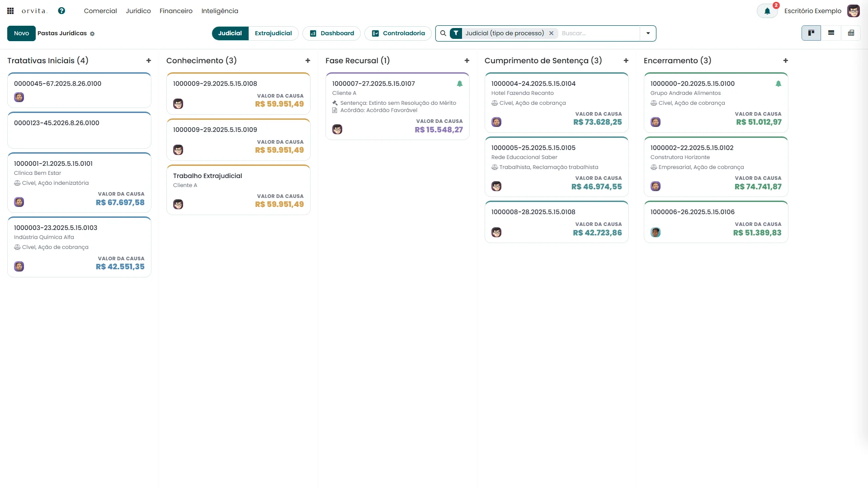Open card 1000004-24.2025.5.15.0104 Hotel Fazenda Recanto

click(557, 103)
